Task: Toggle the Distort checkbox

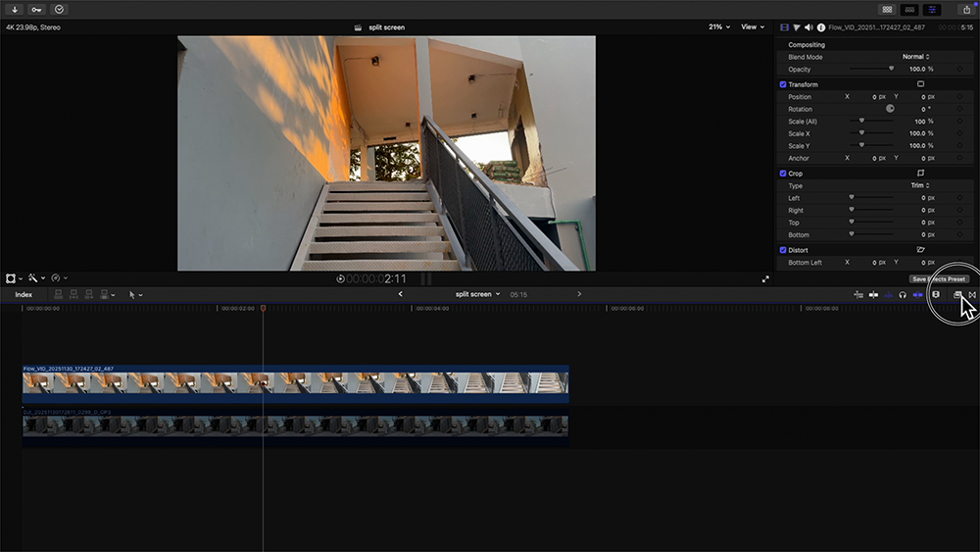Action: point(783,250)
